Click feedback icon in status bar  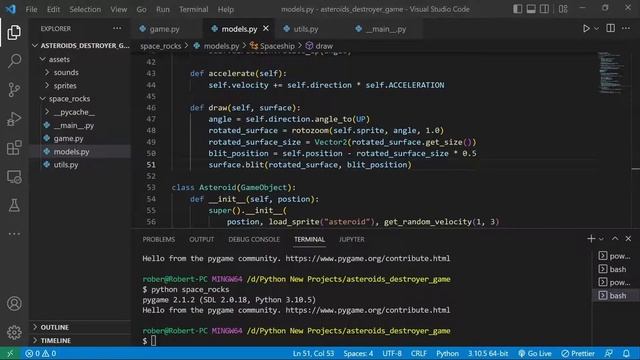pyautogui.click(x=609, y=353)
